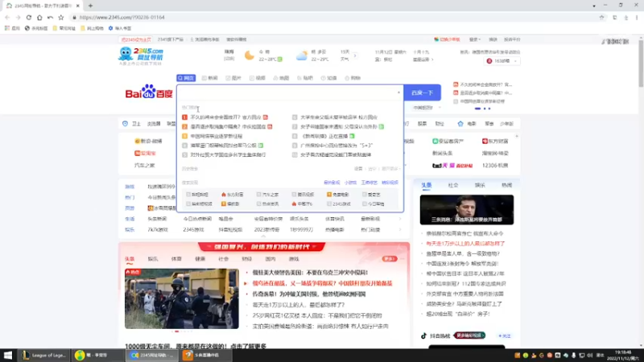Open a new tab with plus icon
This screenshot has width=644, height=362.
pos(90,6)
